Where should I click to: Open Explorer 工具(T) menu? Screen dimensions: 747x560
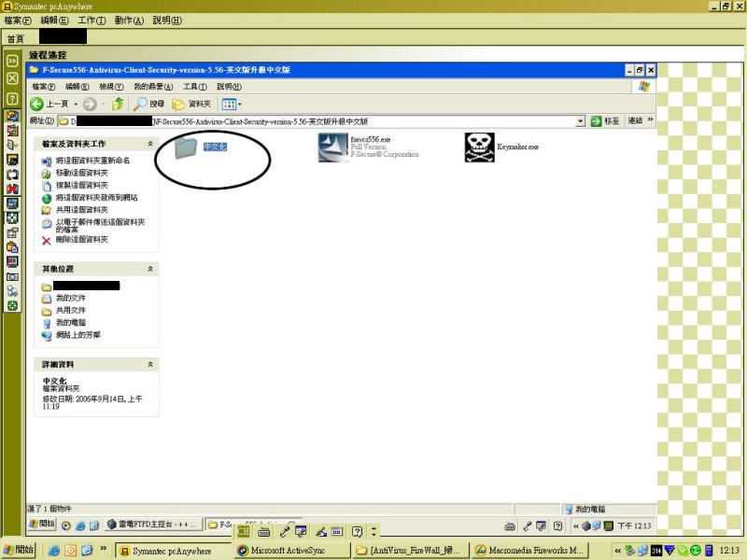coord(195,87)
